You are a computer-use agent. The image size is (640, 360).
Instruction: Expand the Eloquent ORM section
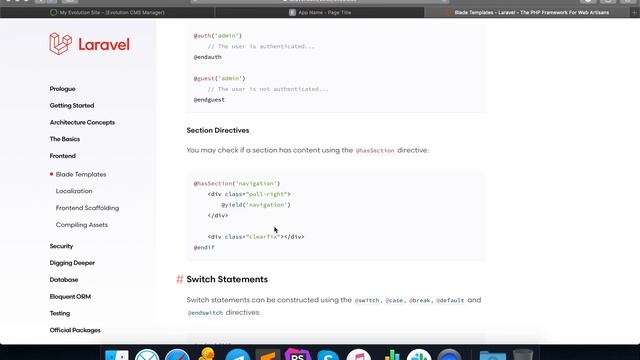pos(70,296)
